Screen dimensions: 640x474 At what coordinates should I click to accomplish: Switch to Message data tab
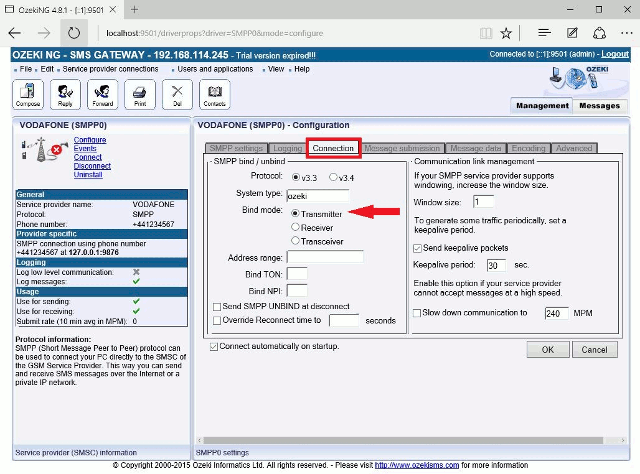476,148
